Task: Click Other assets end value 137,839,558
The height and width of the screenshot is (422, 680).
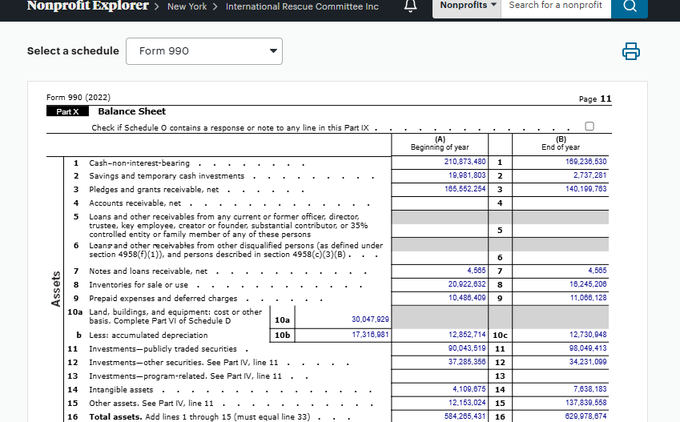Action: coord(586,402)
